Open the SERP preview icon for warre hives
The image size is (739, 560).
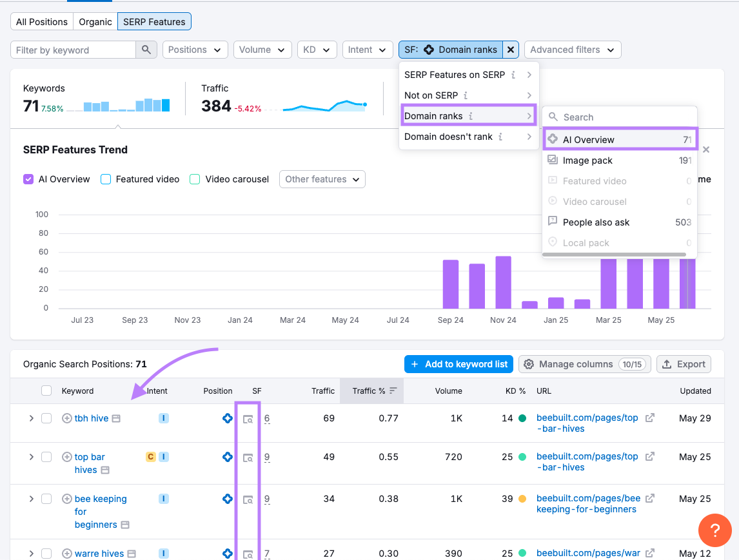[x=248, y=553]
